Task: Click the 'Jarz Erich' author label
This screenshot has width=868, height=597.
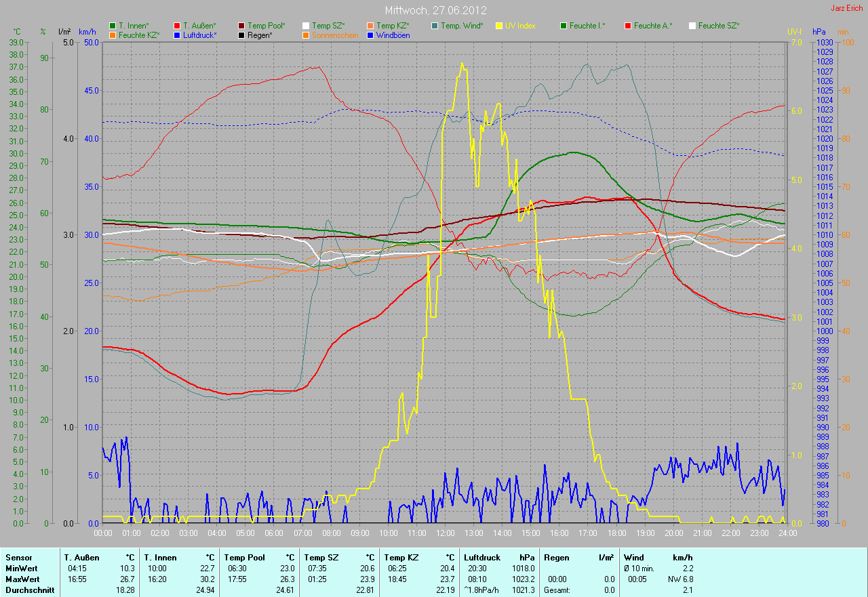Action: pyautogui.click(x=848, y=8)
